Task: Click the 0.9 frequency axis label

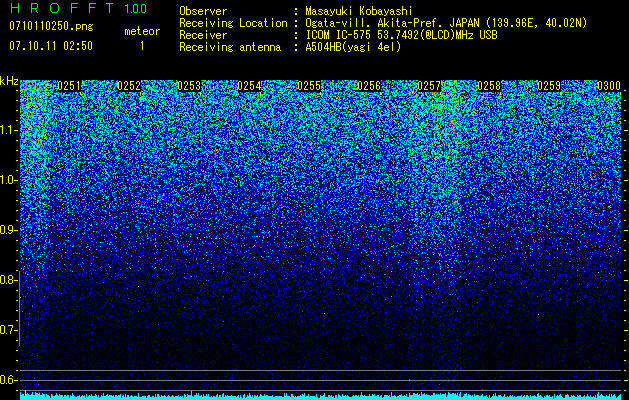Action: click(x=7, y=230)
